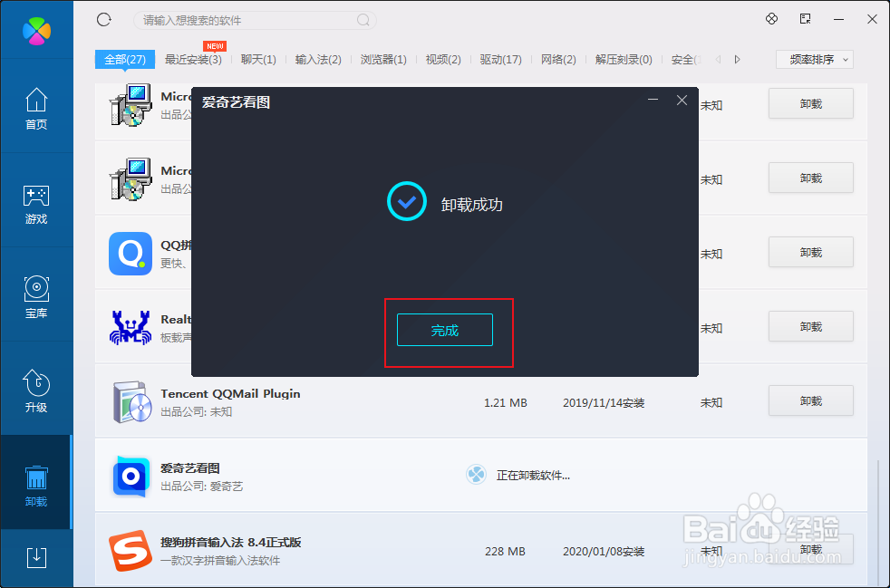Open the 游戏 games section icon
This screenshot has width=890, height=588.
pyautogui.click(x=36, y=196)
